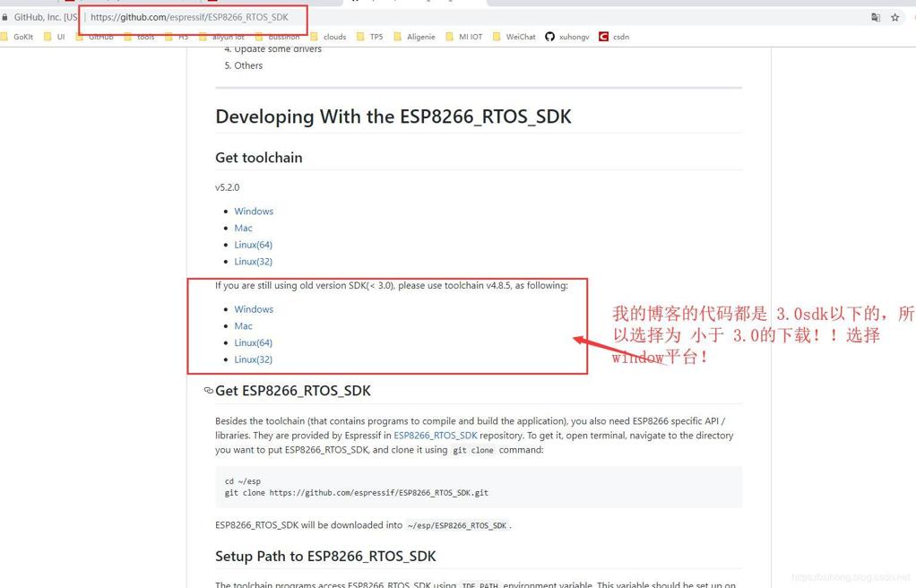
Task: Open the GoKit bookmark folder
Action: point(17,37)
